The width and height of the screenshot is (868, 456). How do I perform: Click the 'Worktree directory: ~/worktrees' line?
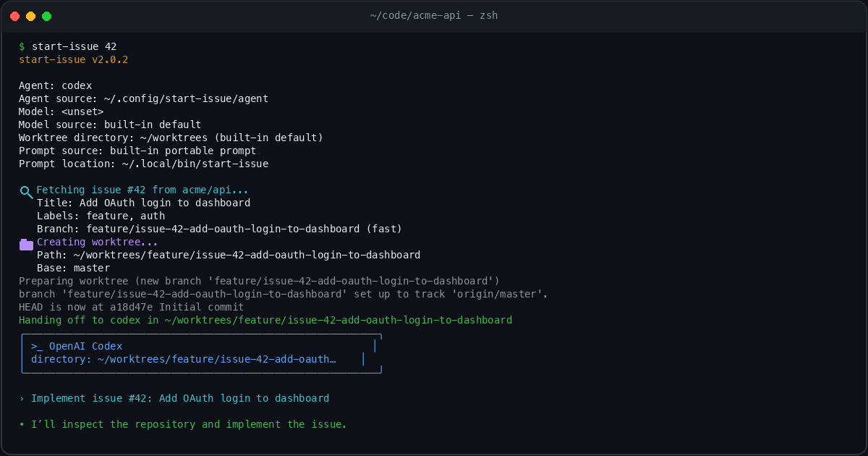pyautogui.click(x=171, y=138)
